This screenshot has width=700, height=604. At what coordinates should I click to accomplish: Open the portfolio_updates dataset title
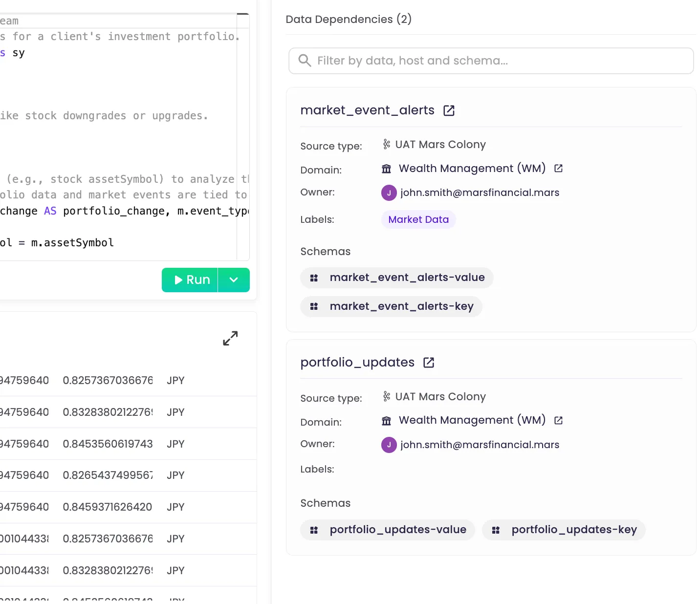357,363
